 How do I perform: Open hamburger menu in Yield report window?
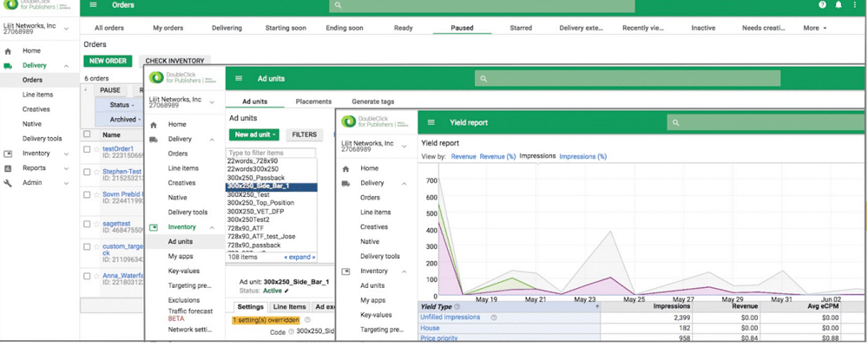pyautogui.click(x=431, y=123)
